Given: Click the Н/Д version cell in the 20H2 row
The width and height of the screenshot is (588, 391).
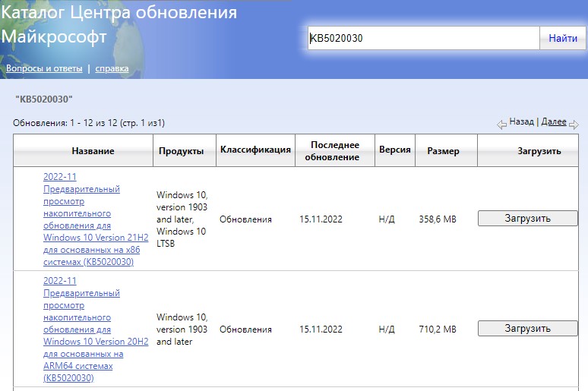Looking at the screenshot, I should 387,330.
